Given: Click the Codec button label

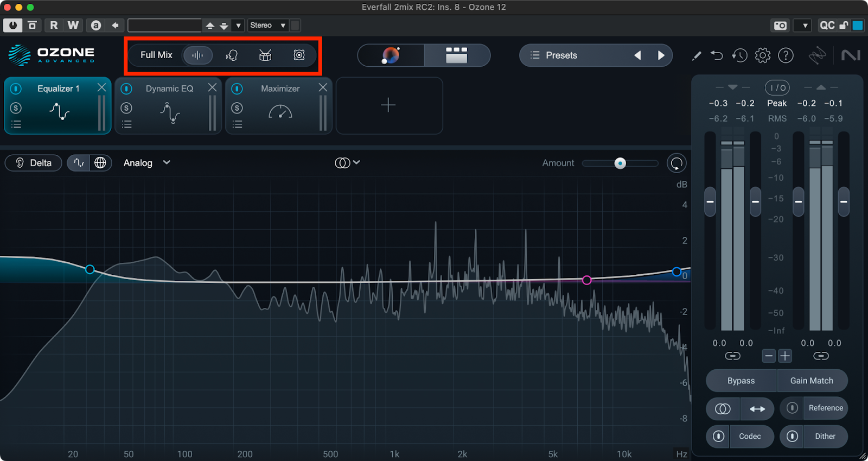Looking at the screenshot, I should [750, 436].
